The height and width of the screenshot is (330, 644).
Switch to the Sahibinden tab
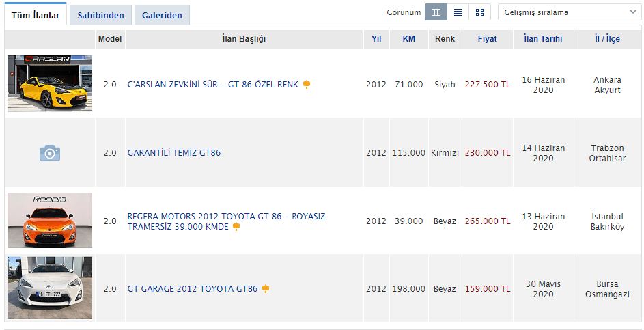[100, 16]
